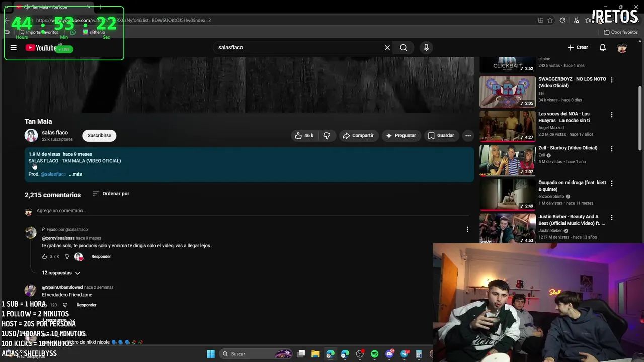Open options for Las voces del NOA video
The height and width of the screenshot is (362, 644).
[612, 115]
